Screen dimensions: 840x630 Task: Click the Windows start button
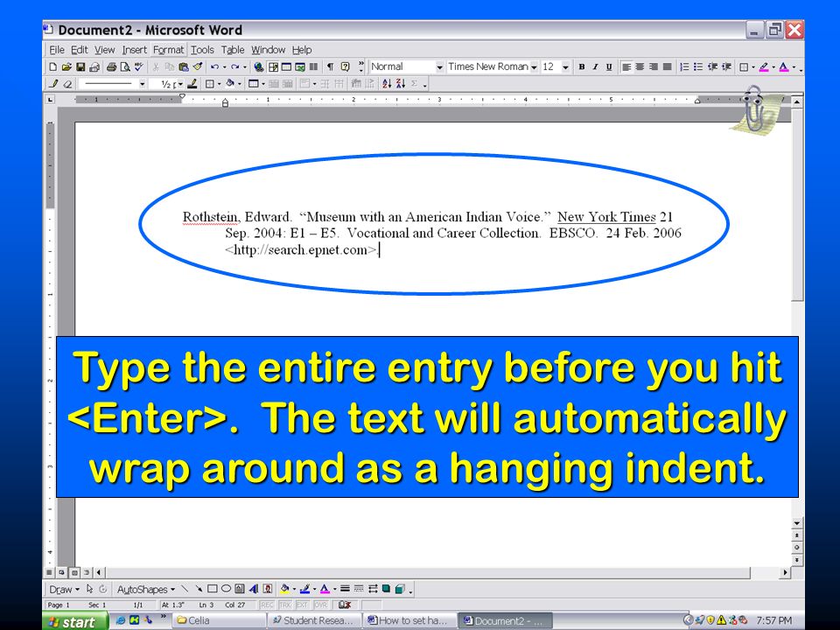point(76,621)
